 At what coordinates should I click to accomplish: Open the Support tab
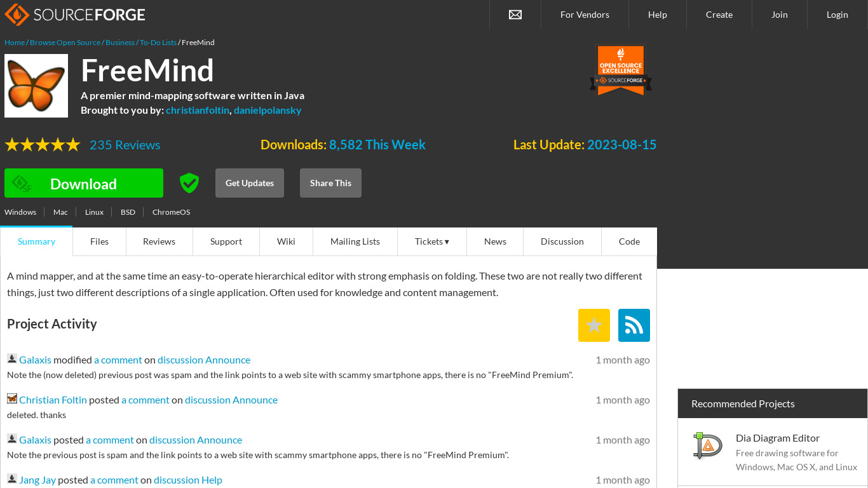pyautogui.click(x=226, y=241)
